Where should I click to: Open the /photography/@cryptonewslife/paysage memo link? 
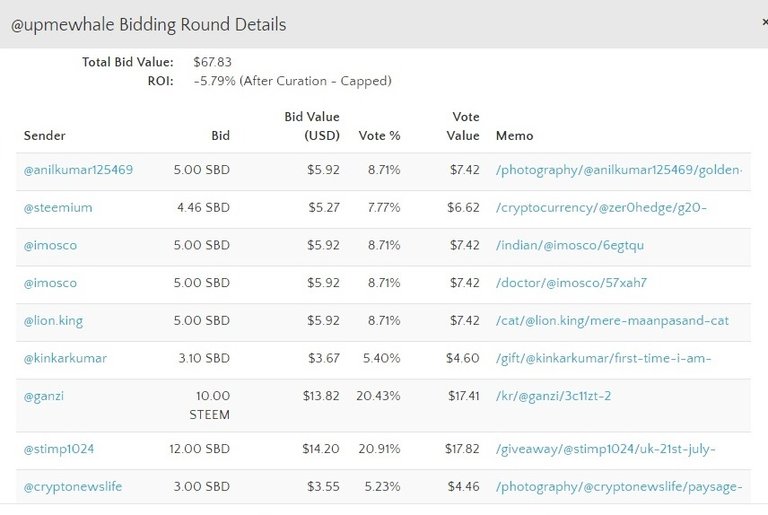[x=619, y=487]
